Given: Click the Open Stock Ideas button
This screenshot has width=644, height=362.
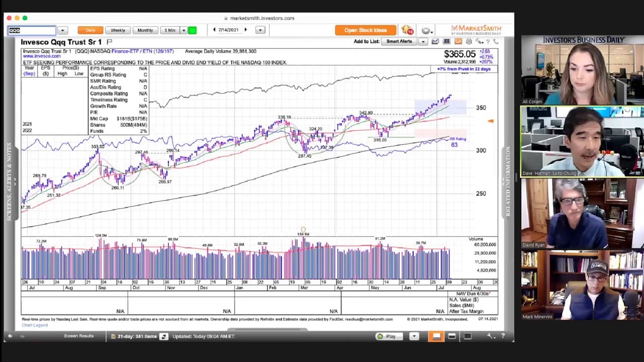Looking at the screenshot, I should [x=365, y=30].
